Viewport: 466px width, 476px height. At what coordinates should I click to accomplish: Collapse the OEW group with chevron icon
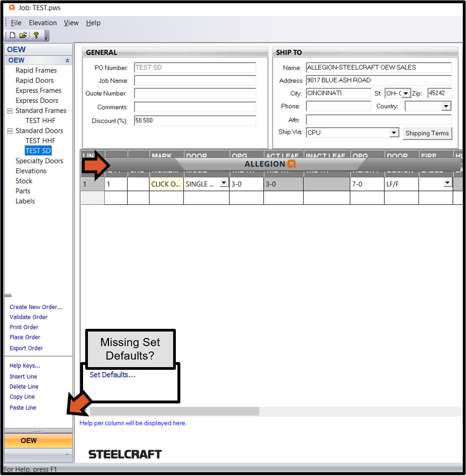(67, 60)
